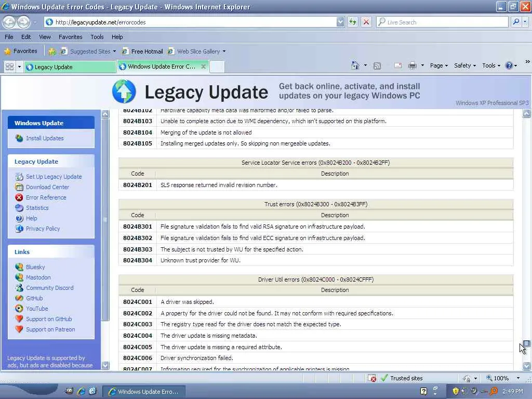Viewport: 532px width, 399px height.
Task: Click the Home icon in the command bar
Action: (x=355, y=65)
